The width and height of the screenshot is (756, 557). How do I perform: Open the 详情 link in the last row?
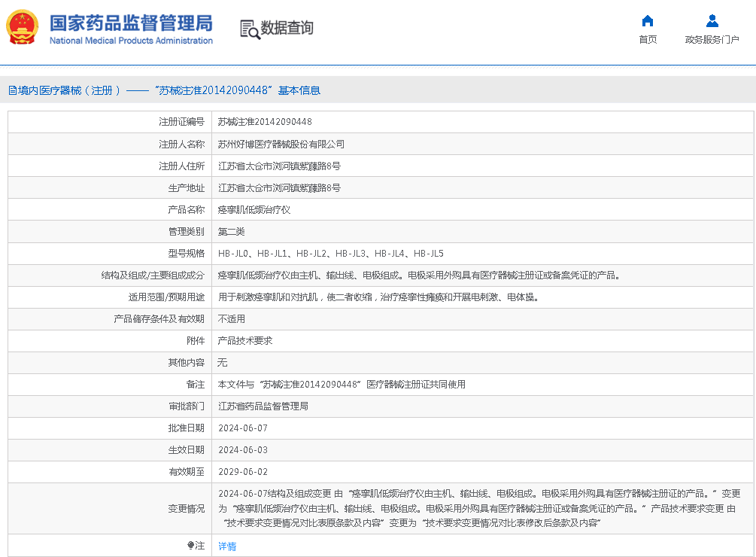coord(227,546)
